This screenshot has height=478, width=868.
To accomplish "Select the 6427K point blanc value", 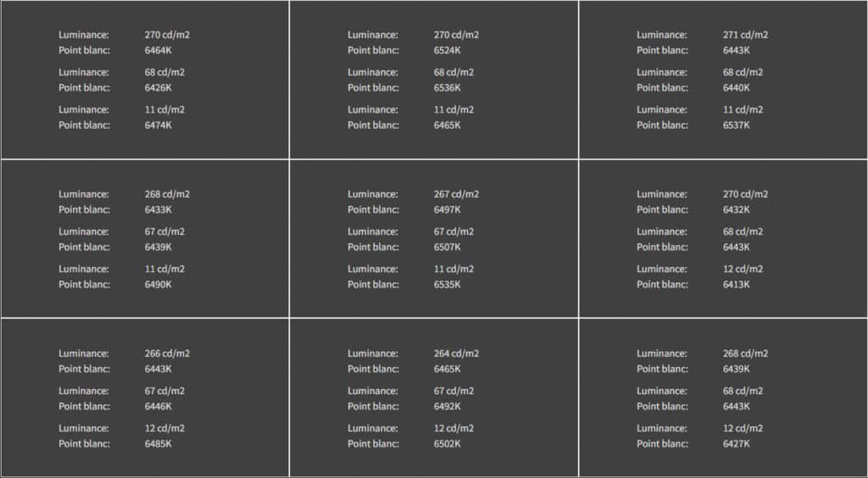I will [x=737, y=443].
